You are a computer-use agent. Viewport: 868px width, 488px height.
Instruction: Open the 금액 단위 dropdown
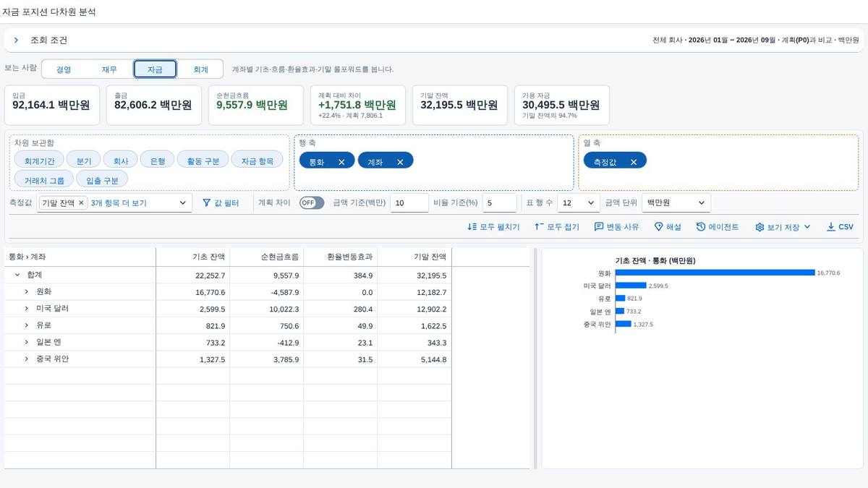pos(676,203)
